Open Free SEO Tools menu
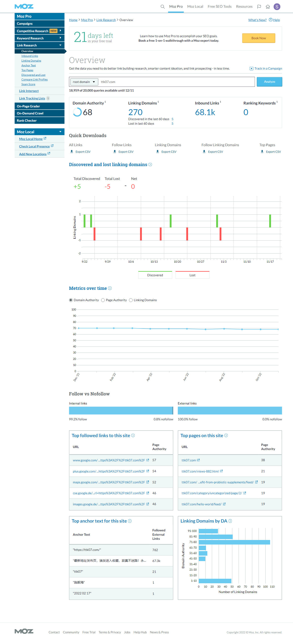This screenshot has height=644, width=293. tap(220, 7)
